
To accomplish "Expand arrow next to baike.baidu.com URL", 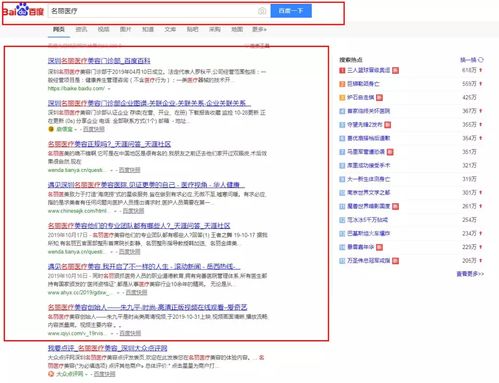I will (x=109, y=89).
